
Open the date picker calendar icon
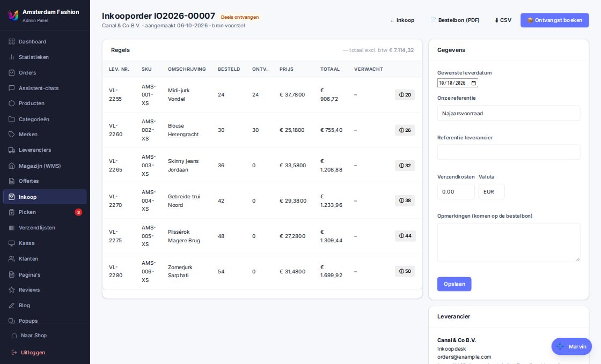(473, 83)
